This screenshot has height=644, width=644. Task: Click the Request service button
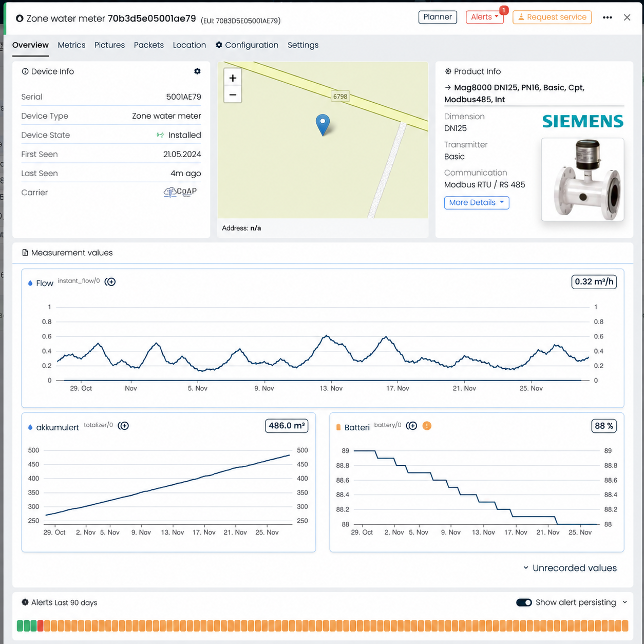click(552, 17)
